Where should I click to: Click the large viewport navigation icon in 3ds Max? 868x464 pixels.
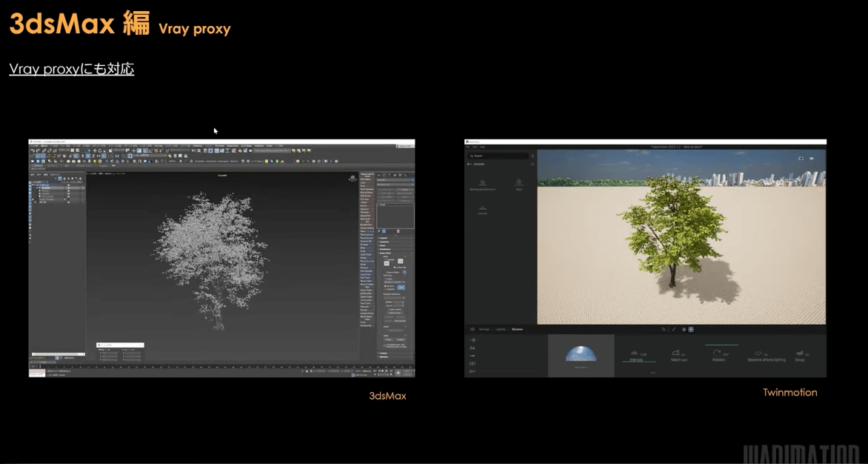click(x=398, y=373)
